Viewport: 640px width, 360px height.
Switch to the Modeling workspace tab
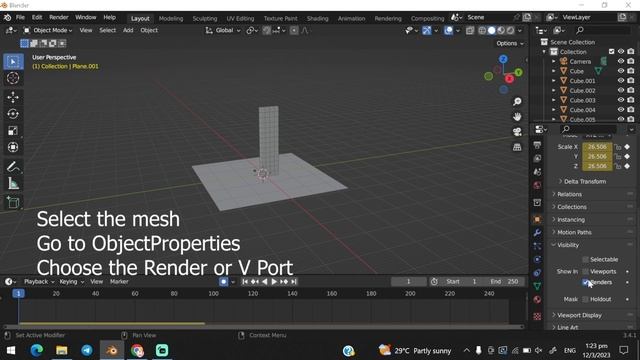point(171,18)
